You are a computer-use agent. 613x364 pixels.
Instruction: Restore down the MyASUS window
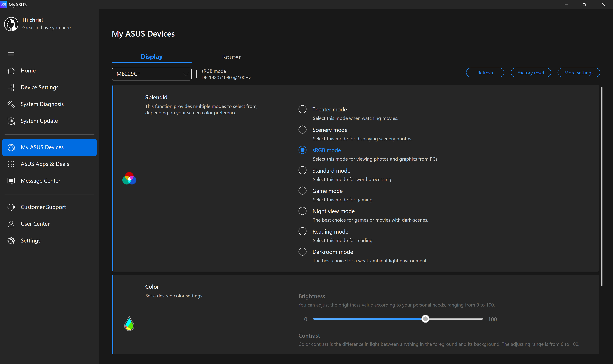tap(584, 4)
